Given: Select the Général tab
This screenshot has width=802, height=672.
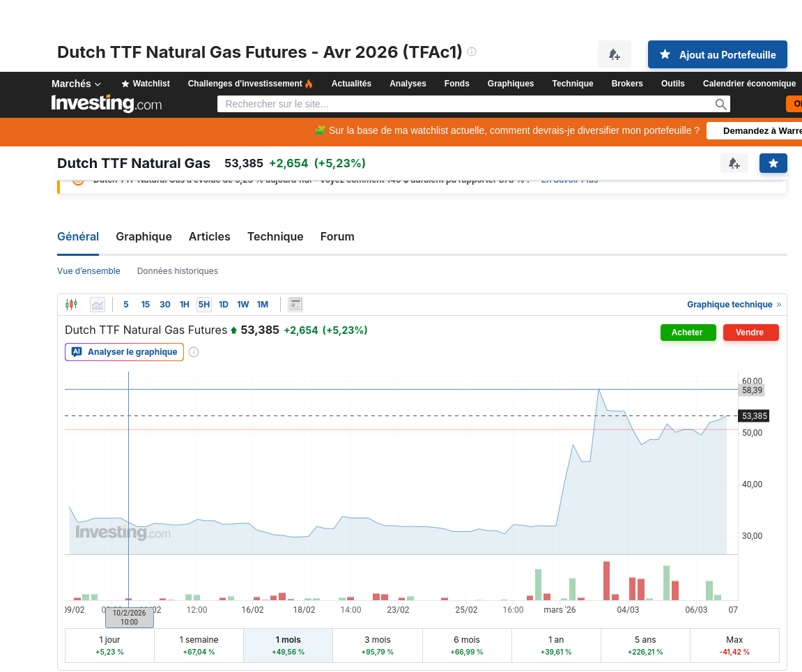Looking at the screenshot, I should click(x=78, y=236).
